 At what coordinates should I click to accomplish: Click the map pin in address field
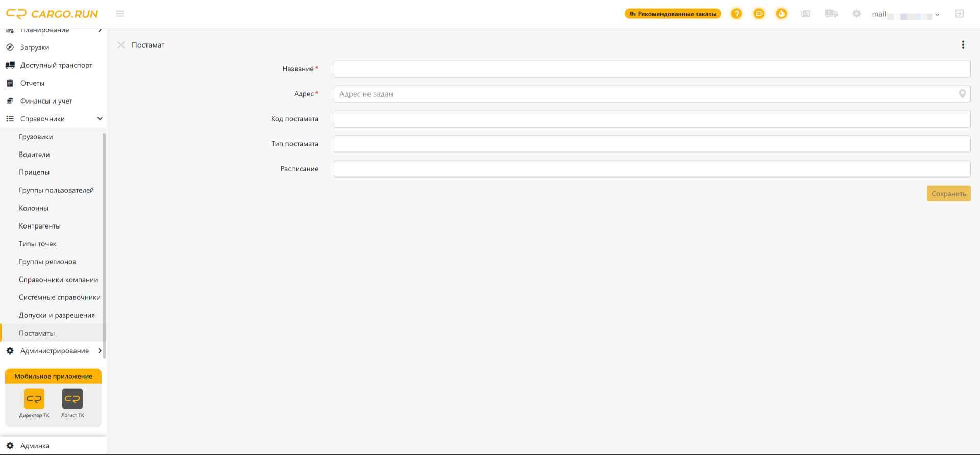coord(962,94)
